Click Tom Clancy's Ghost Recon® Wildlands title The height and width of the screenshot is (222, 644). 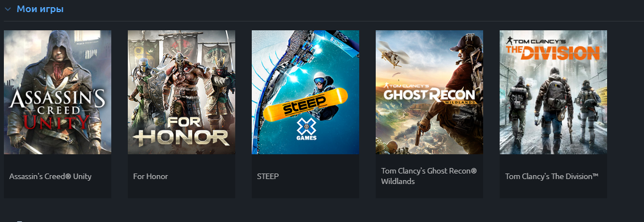(429, 176)
